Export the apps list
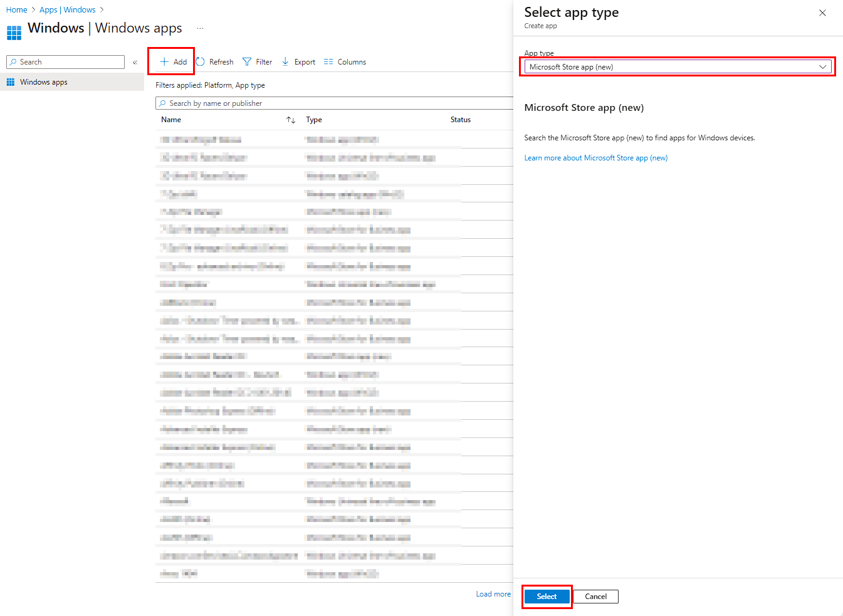Image resolution: width=843 pixels, height=616 pixels. click(x=298, y=62)
